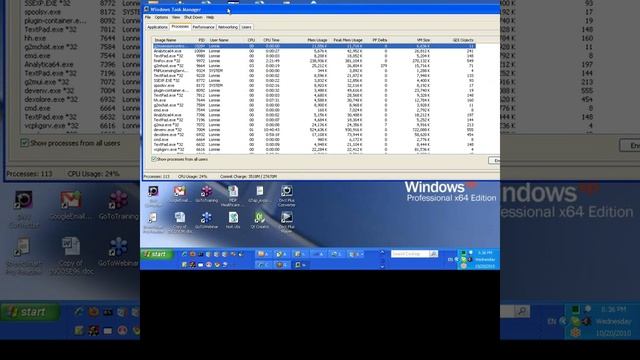The height and width of the screenshot is (360, 640).
Task: Click the Search Desktop input field
Action: [410, 254]
